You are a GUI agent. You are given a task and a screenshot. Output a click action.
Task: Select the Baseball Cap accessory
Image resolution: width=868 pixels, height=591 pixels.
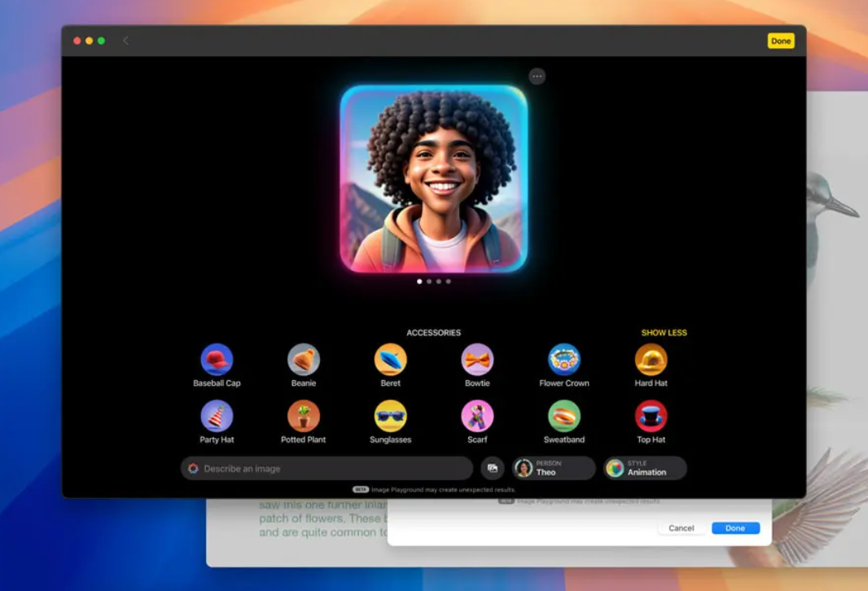[x=217, y=360]
